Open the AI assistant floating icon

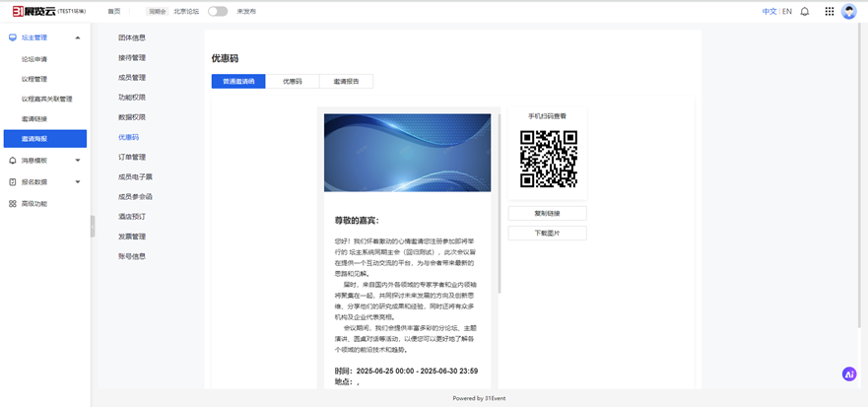coord(848,373)
